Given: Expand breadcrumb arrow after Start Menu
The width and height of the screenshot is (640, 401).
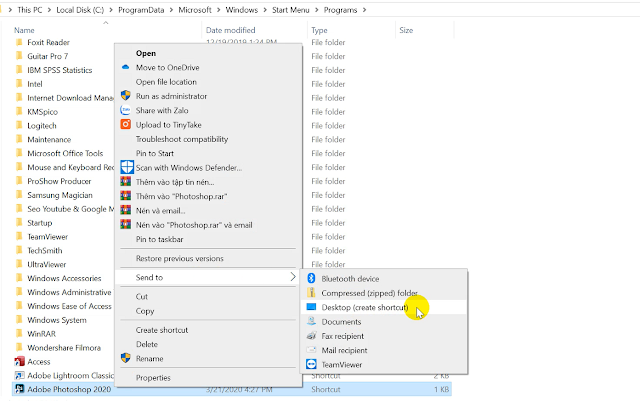Looking at the screenshot, I should click(316, 10).
